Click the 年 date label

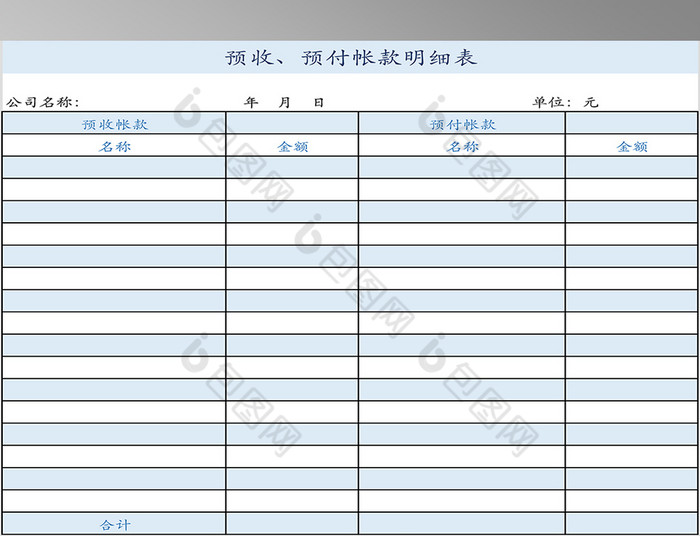(251, 103)
